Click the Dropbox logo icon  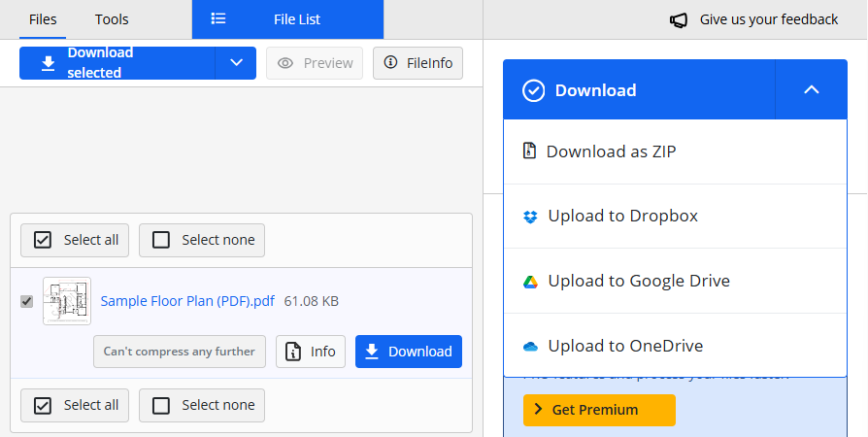[x=530, y=217]
